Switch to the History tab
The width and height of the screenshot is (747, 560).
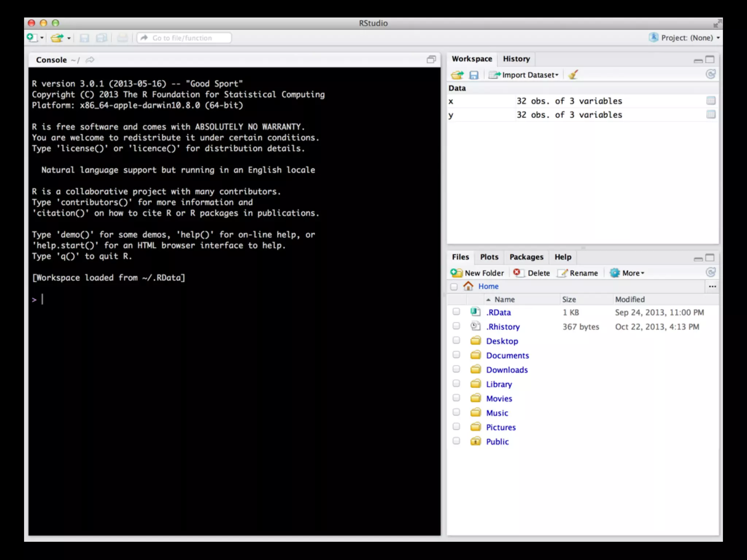pos(516,59)
